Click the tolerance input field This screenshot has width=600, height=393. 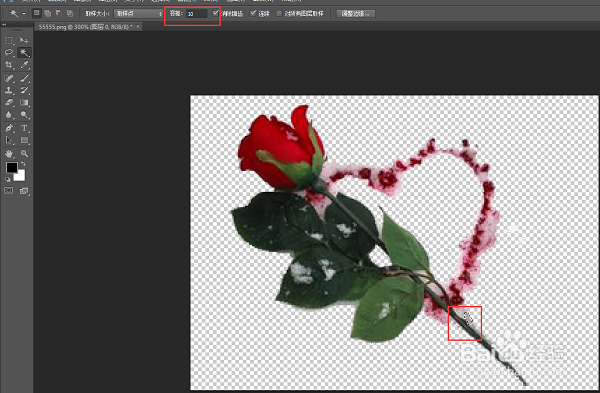[196, 14]
